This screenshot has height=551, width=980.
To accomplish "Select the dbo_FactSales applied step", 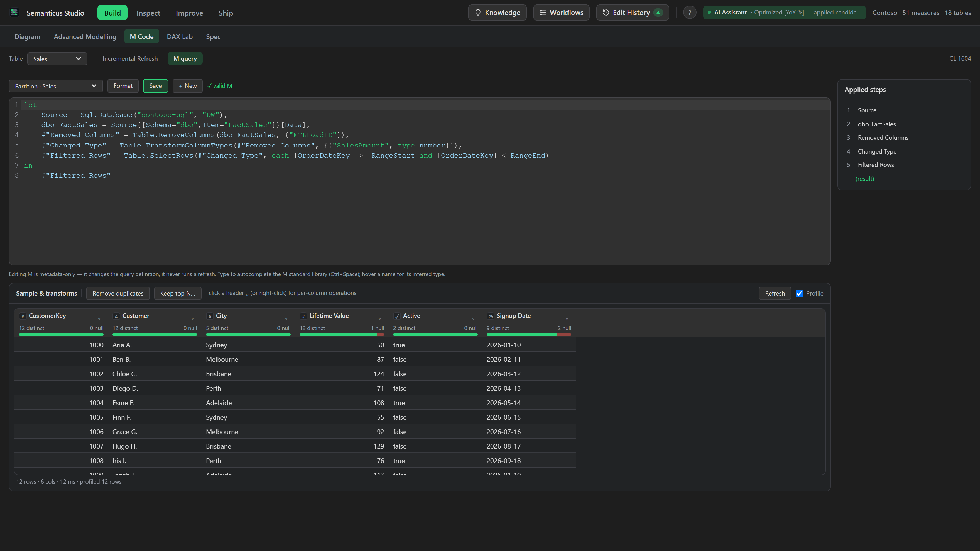I will (876, 124).
